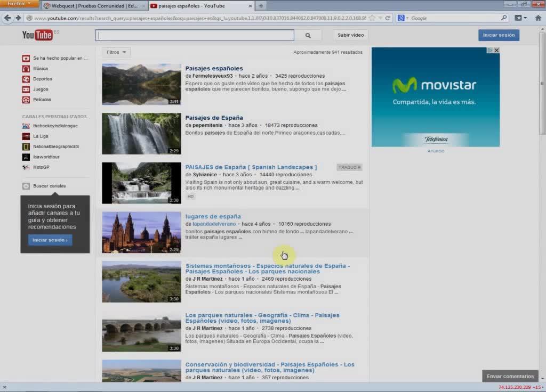Open the Google search engine selector dropdown

403,18
